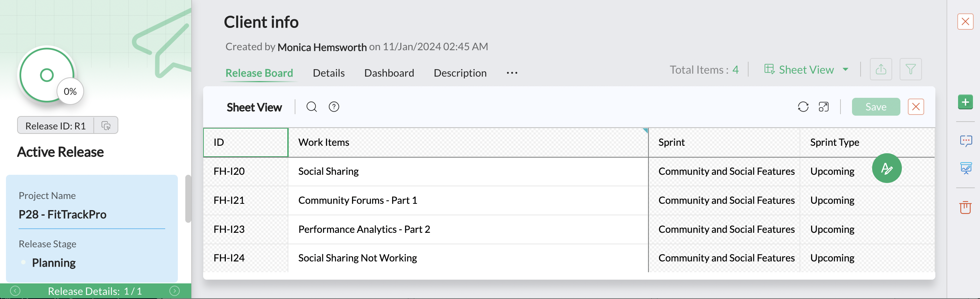Switch to the Dashboard tab

[x=389, y=73]
